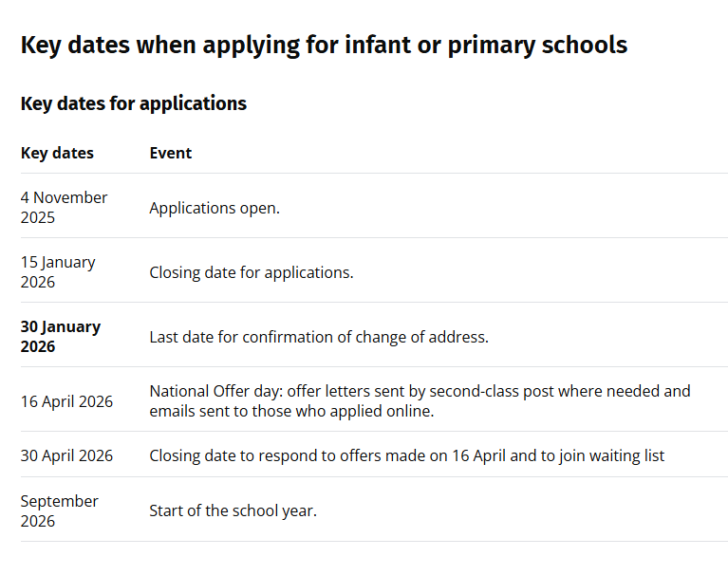Select the 'Event' column header
This screenshot has height=575, width=728.
pyautogui.click(x=171, y=153)
